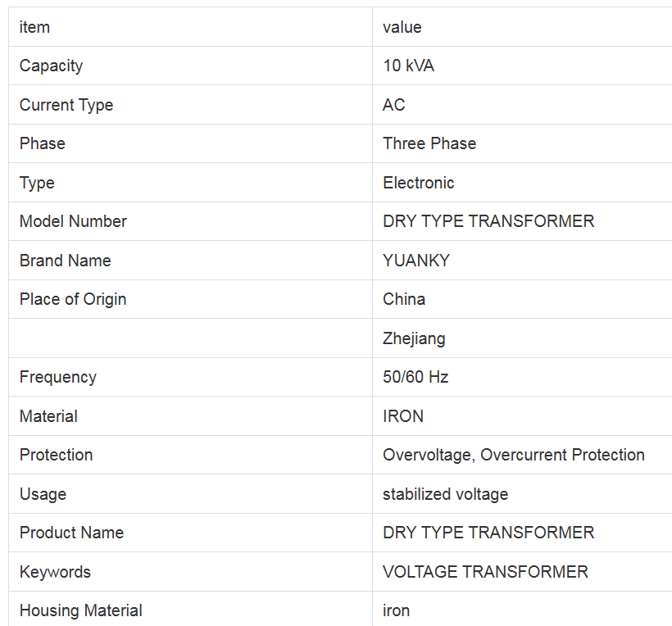Select the "stabilized voltage" usage value
The height and width of the screenshot is (626, 672).
(x=445, y=494)
